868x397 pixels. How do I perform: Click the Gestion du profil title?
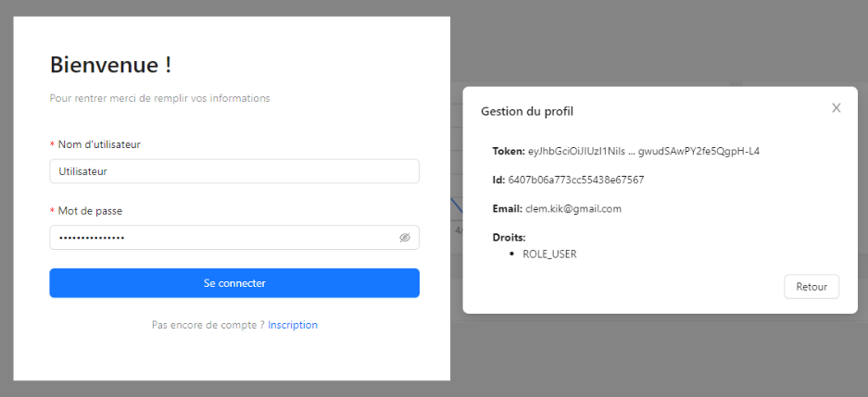(526, 111)
